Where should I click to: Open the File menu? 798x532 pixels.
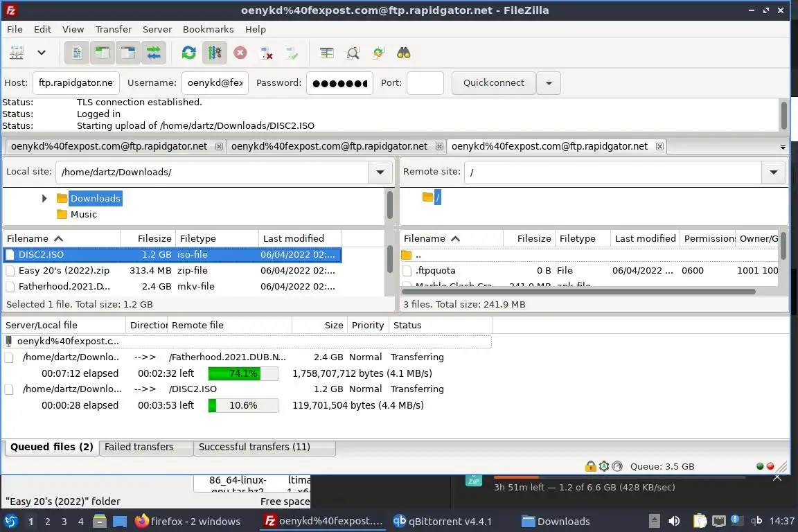coord(15,30)
